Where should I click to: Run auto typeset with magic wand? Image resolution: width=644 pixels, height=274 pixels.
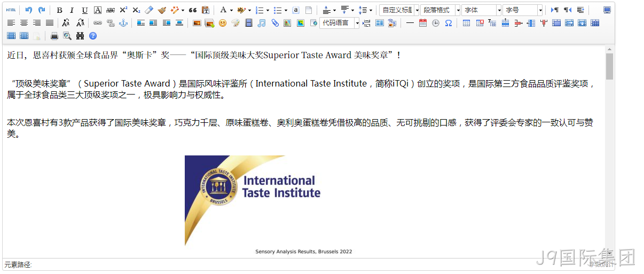click(175, 10)
